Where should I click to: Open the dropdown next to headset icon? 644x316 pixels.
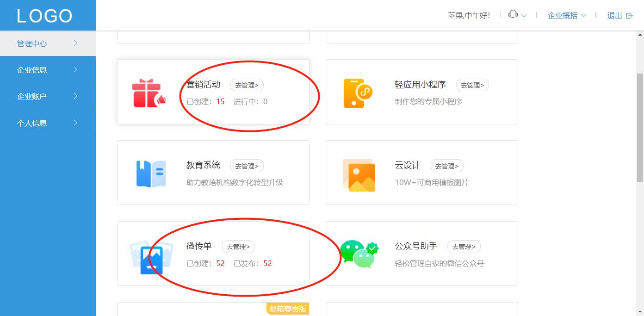[523, 15]
